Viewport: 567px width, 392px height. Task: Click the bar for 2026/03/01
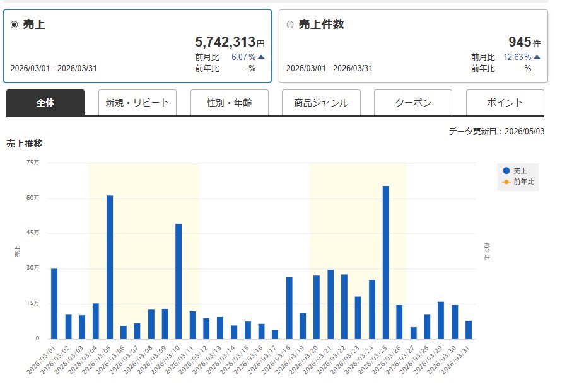click(54, 304)
